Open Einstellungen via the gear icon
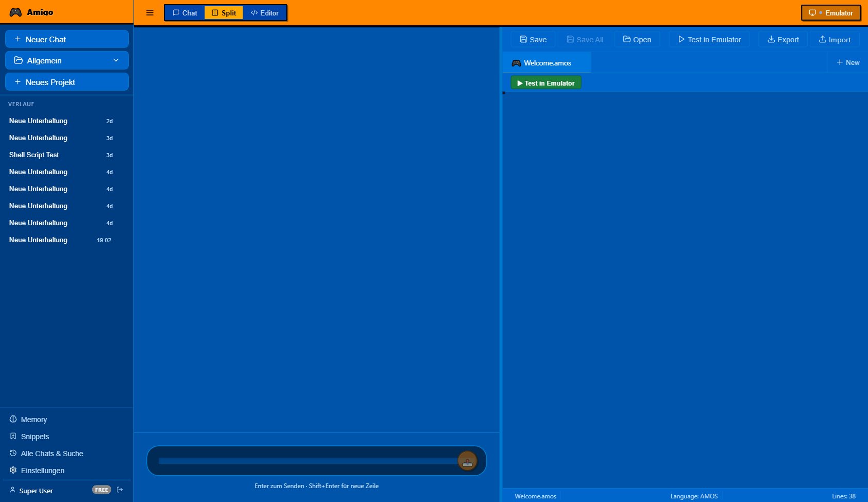 pyautogui.click(x=13, y=470)
